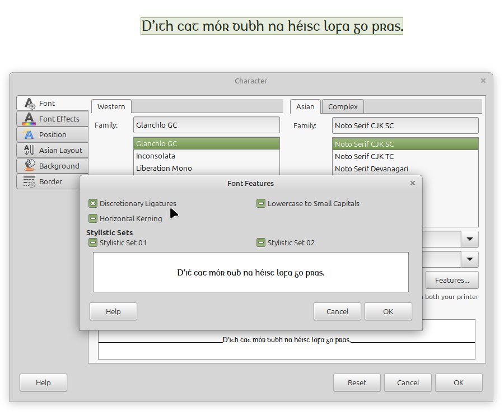Open the Position tab

pyautogui.click(x=53, y=134)
